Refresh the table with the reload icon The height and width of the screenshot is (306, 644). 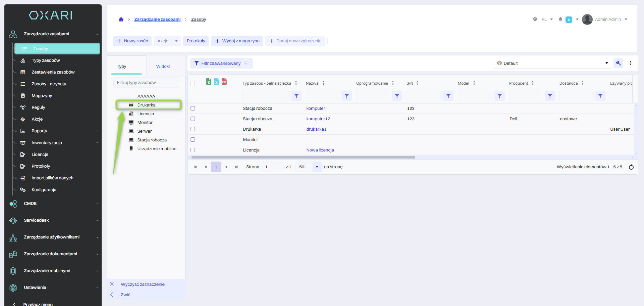coord(631,167)
